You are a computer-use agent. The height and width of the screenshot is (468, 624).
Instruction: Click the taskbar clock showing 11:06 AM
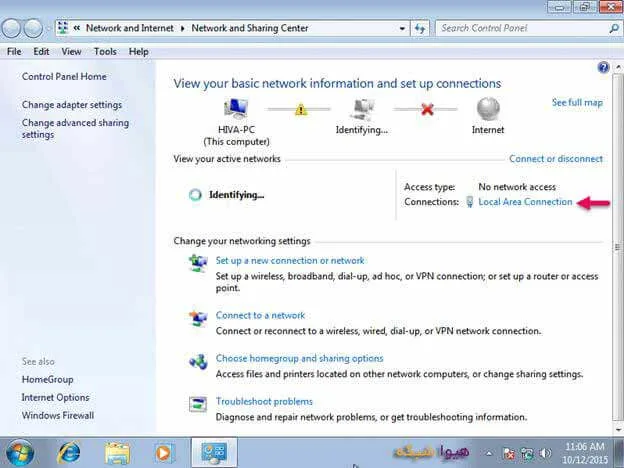click(585, 453)
